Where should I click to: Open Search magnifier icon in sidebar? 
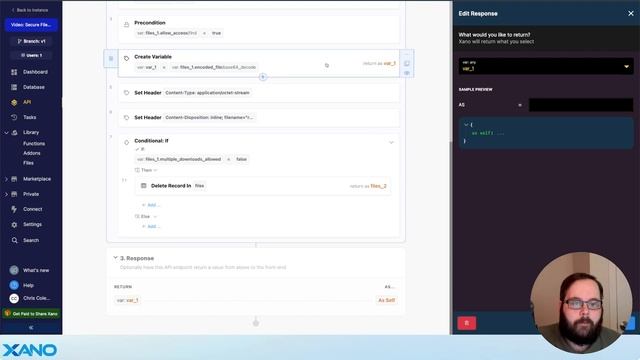14,240
